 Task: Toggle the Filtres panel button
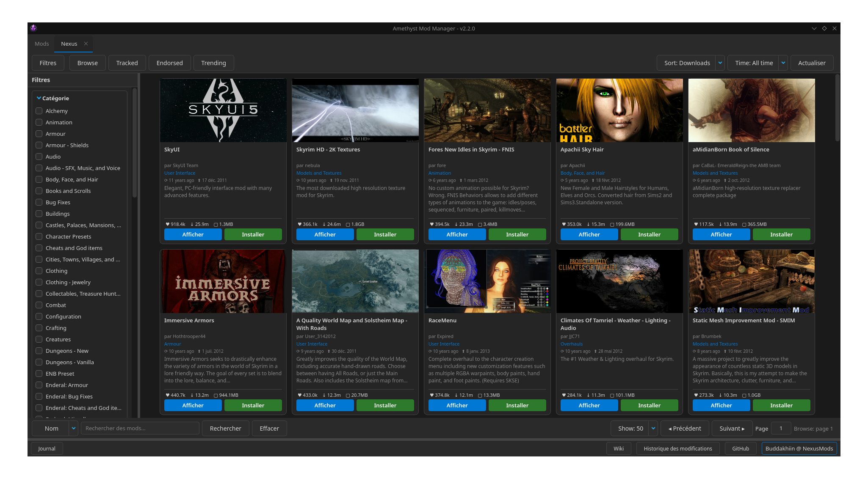tap(48, 63)
